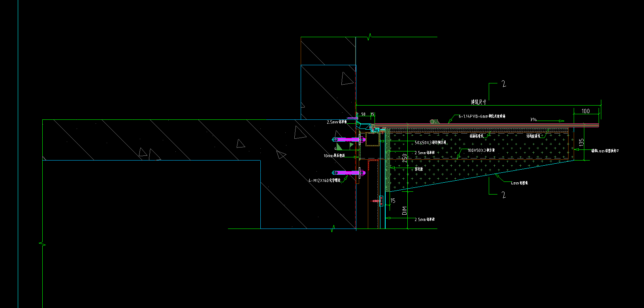
Task: Select the green weld symbol marked 4
Action: pos(345,146)
